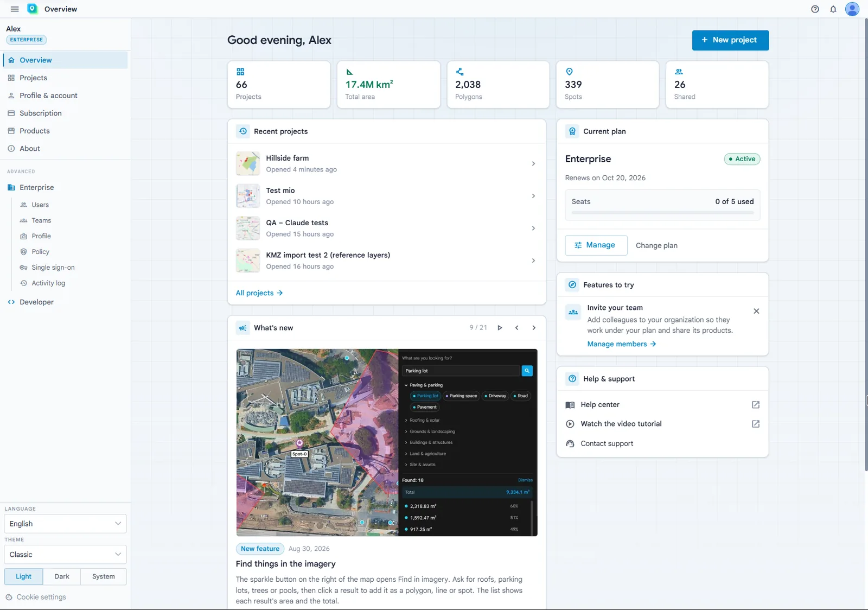868x610 pixels.
Task: Click the app logo beside the Overview title
Action: 33,9
